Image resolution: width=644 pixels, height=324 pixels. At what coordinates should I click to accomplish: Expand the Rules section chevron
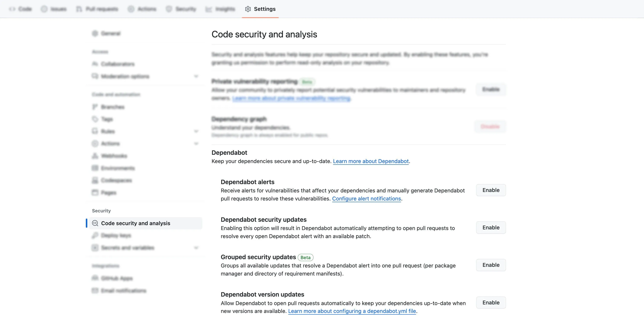[196, 131]
